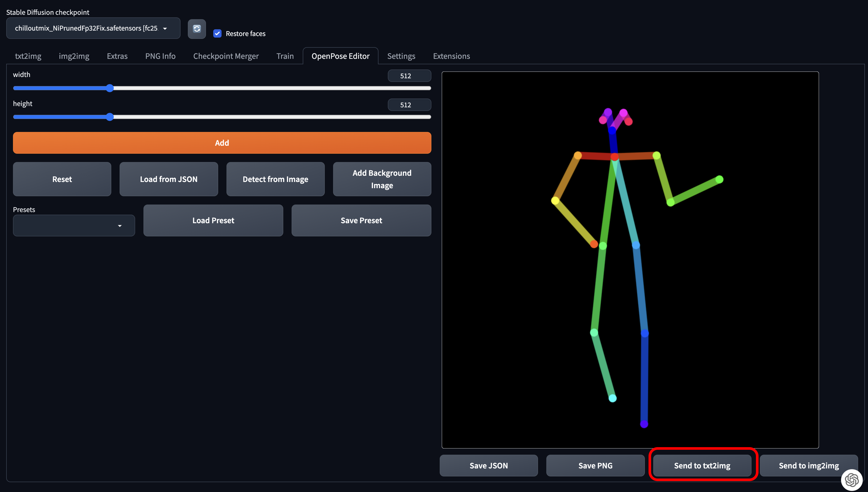Click the width slider handle
Image resolution: width=868 pixels, height=492 pixels.
[109, 88]
